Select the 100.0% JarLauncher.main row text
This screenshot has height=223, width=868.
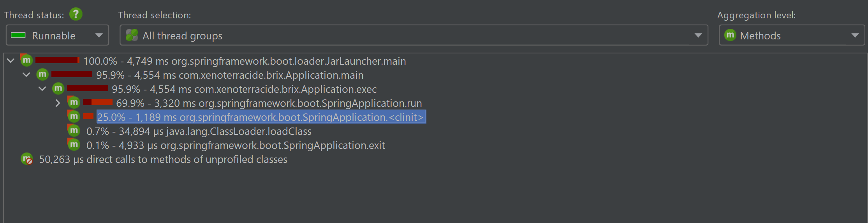pos(245,61)
